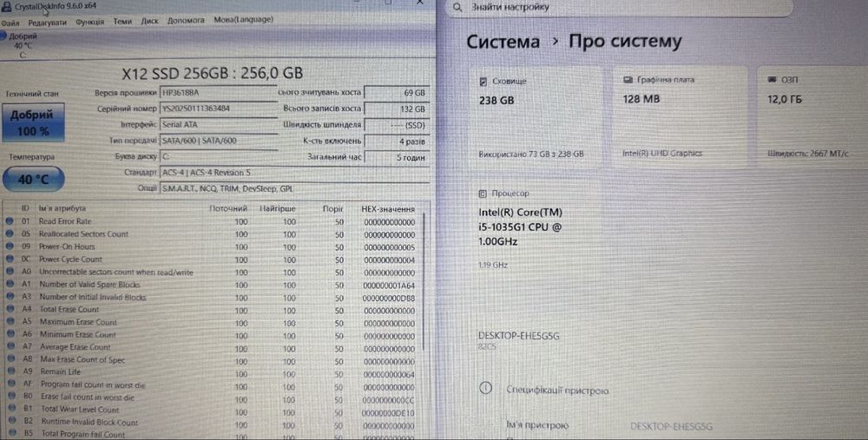
Task: Click the hex value 00000000DE10
Action: click(x=388, y=413)
